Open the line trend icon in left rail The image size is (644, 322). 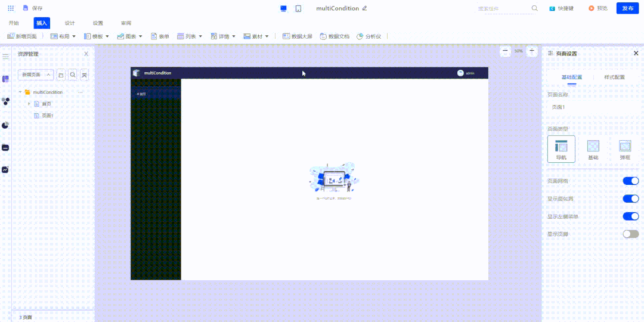pyautogui.click(x=5, y=169)
